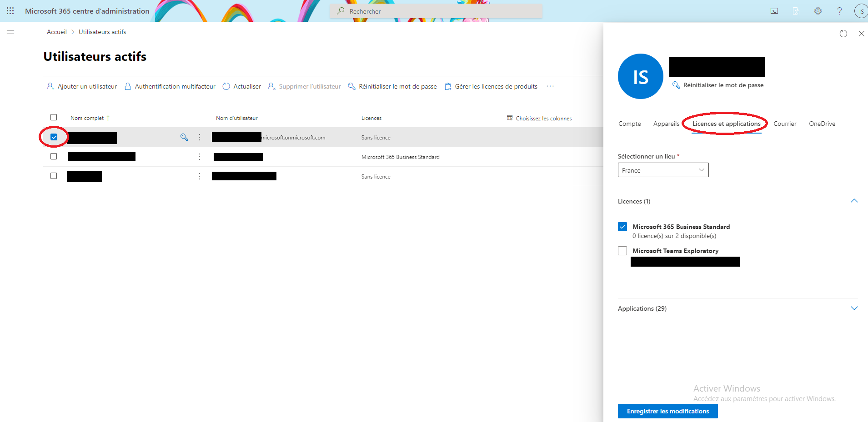Open the app launcher waffle icon
The width and height of the screenshot is (868, 422).
point(10,11)
